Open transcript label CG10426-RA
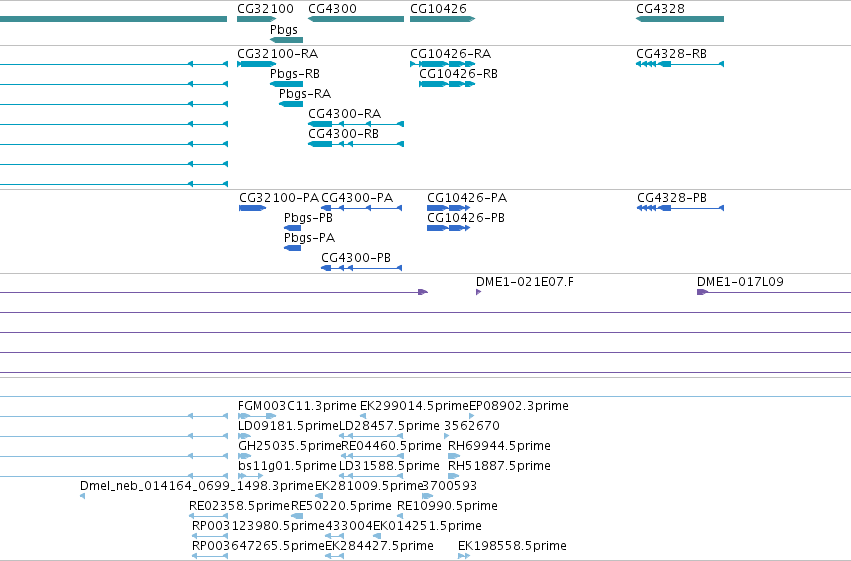Viewport: 851px width, 561px height. coord(450,54)
